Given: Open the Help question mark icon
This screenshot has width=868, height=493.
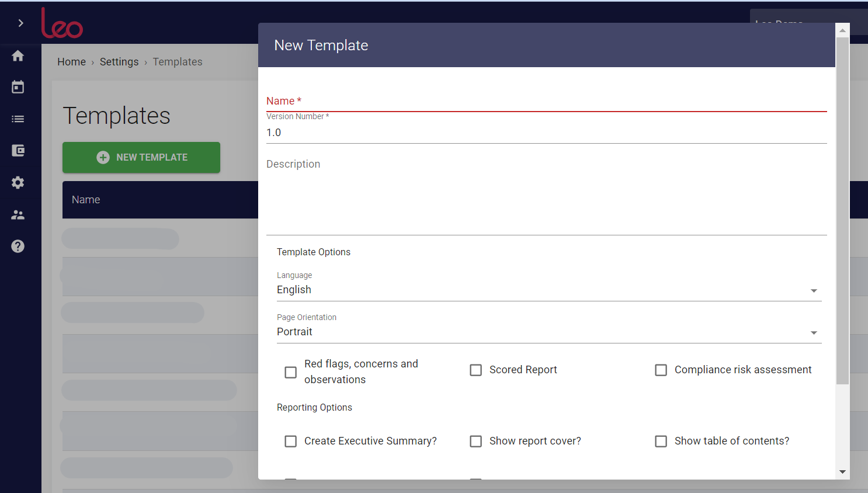Looking at the screenshot, I should 18,246.
